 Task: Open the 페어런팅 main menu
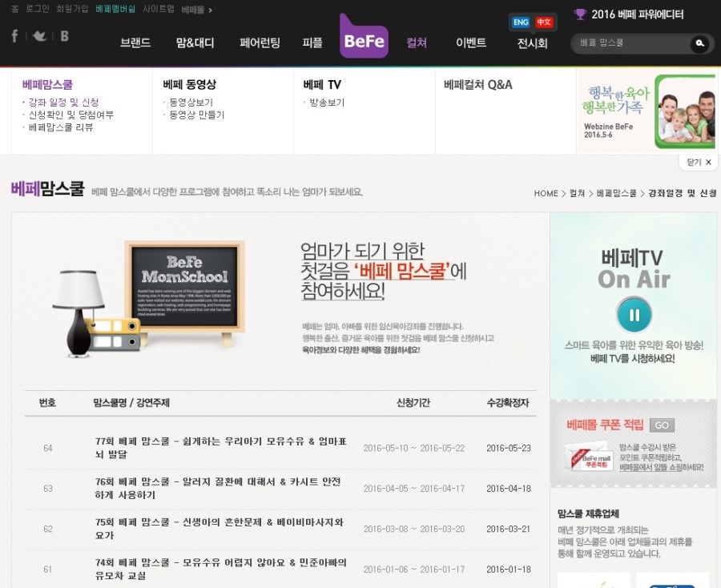point(260,42)
